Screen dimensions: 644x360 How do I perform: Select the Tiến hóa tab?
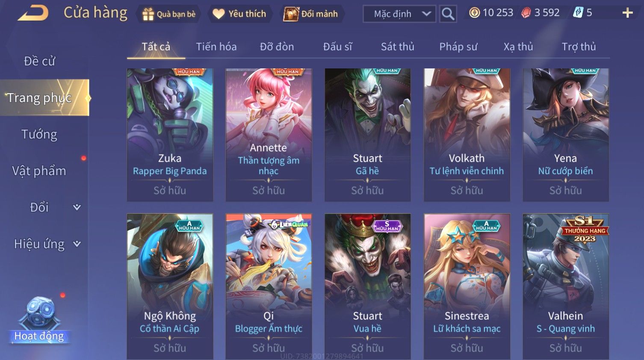pos(216,47)
